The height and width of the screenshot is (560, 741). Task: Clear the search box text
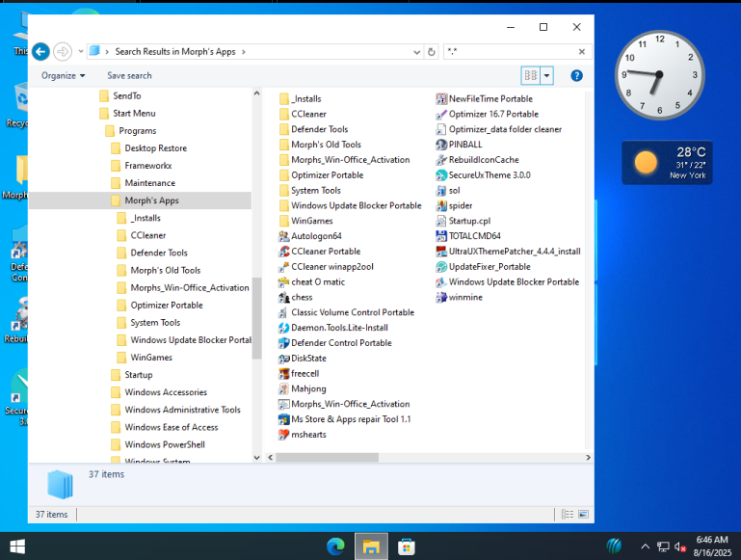point(582,51)
